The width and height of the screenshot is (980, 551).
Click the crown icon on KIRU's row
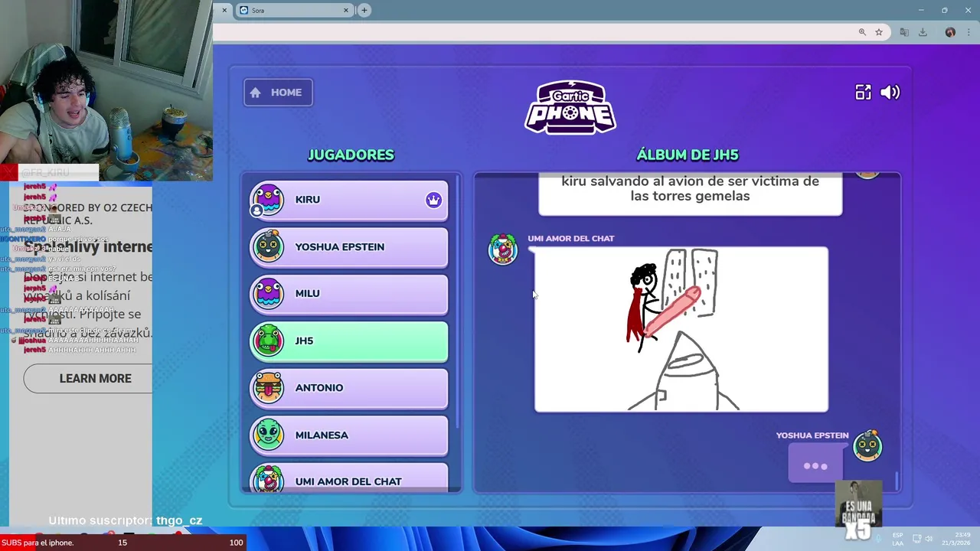(x=434, y=200)
